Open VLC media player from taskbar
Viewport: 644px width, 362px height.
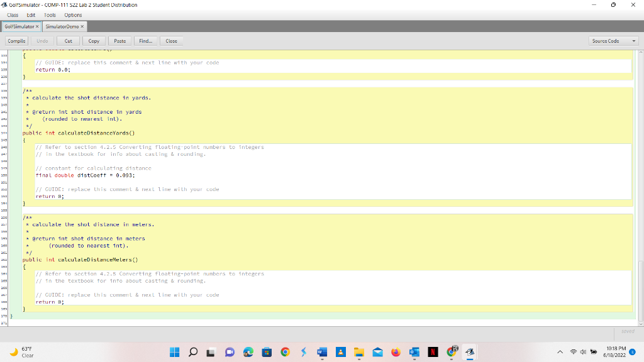tap(340, 352)
